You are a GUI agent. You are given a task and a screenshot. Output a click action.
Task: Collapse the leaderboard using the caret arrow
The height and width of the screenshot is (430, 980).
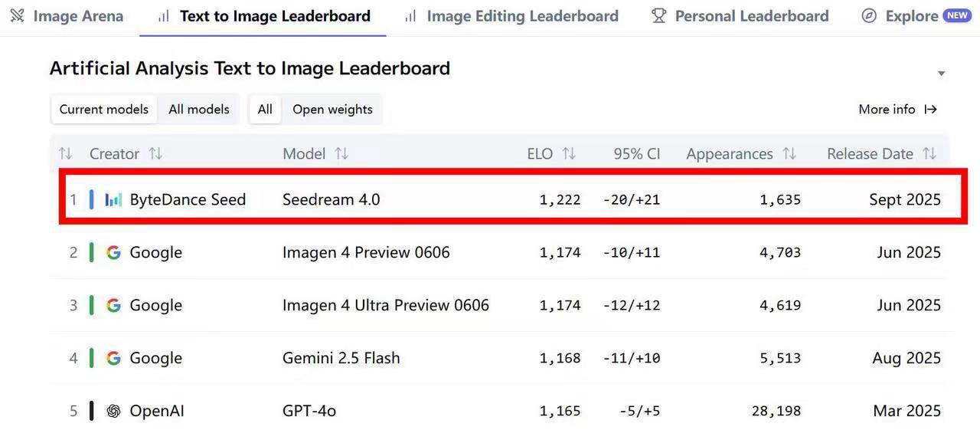coord(942,74)
